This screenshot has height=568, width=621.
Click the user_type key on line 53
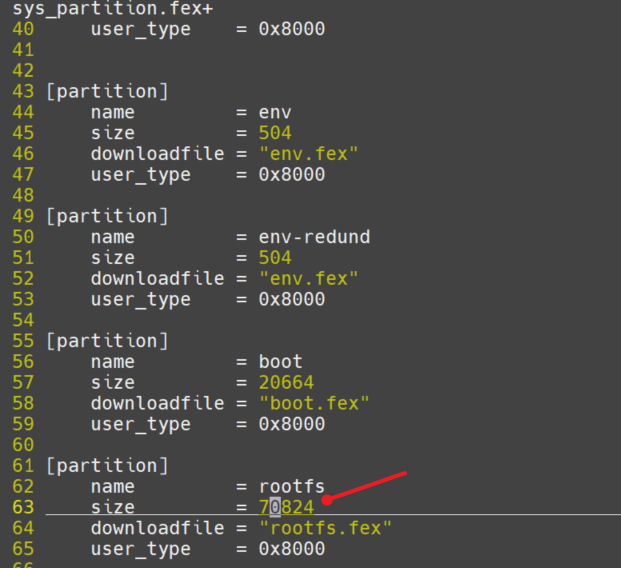coord(141,300)
